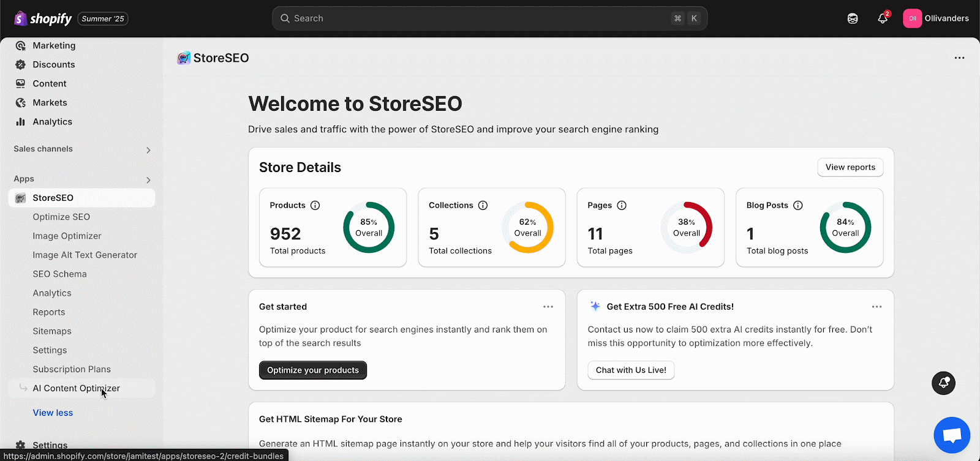Click the StoreSEO logo in page header
Viewport: 980px width, 461px height.
tap(184, 58)
